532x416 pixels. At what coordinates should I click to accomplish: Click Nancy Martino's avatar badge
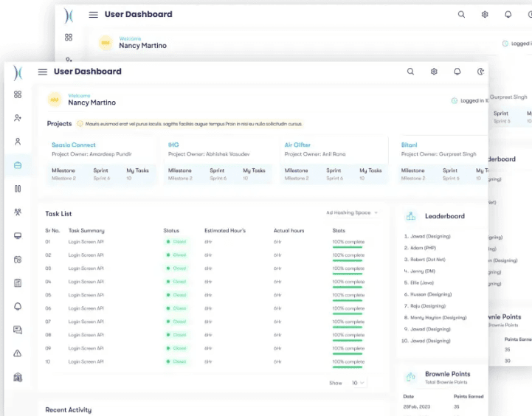(x=55, y=100)
